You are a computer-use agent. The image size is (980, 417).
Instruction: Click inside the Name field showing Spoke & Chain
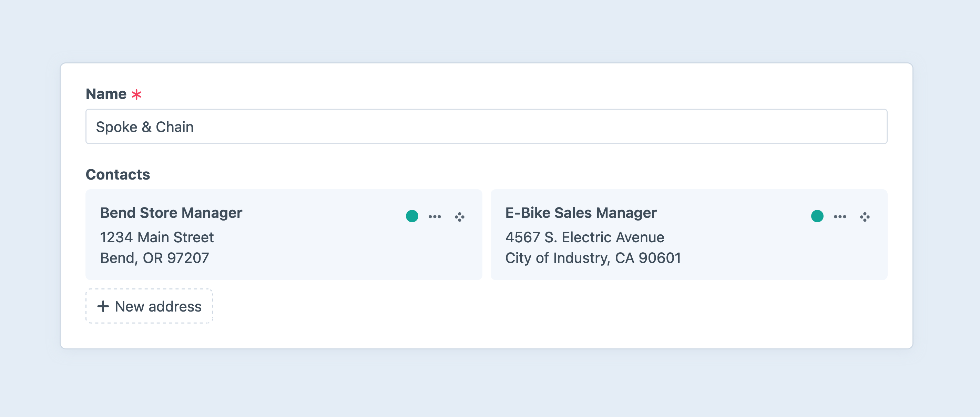486,126
